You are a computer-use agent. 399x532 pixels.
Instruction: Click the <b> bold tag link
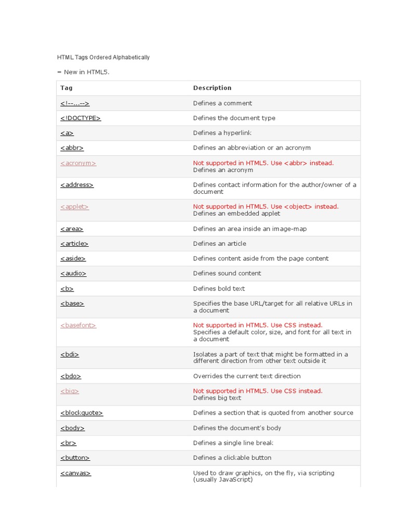point(67,289)
